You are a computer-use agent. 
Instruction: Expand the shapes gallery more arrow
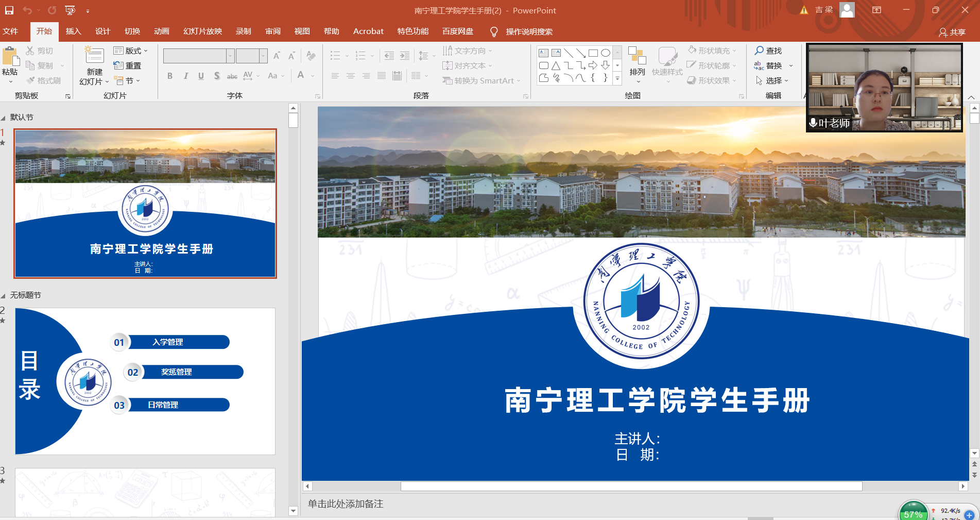click(x=617, y=78)
